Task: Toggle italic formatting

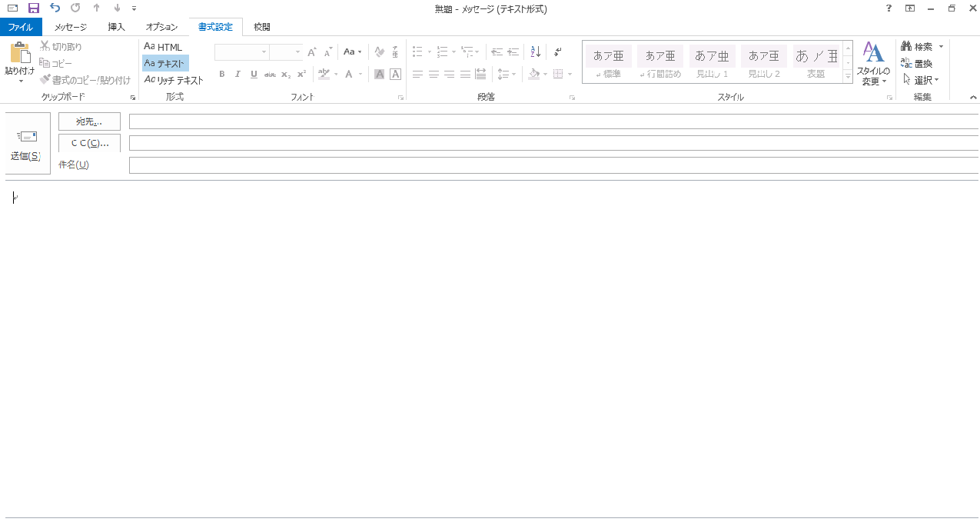Action: 238,75
